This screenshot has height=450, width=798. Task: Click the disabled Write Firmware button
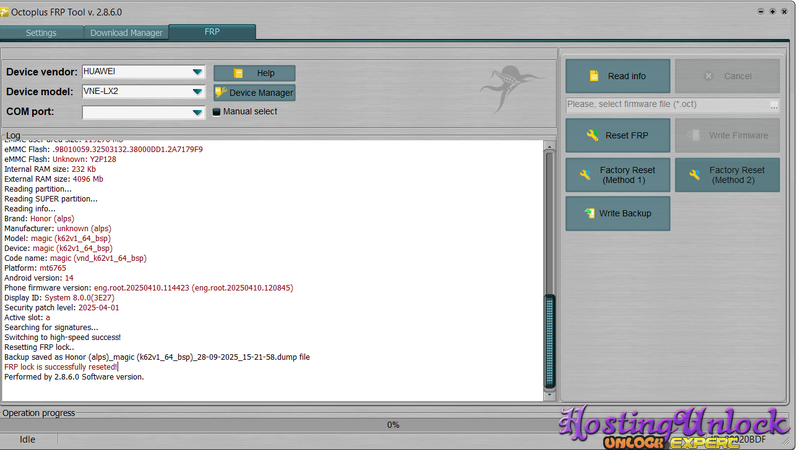[x=726, y=135]
